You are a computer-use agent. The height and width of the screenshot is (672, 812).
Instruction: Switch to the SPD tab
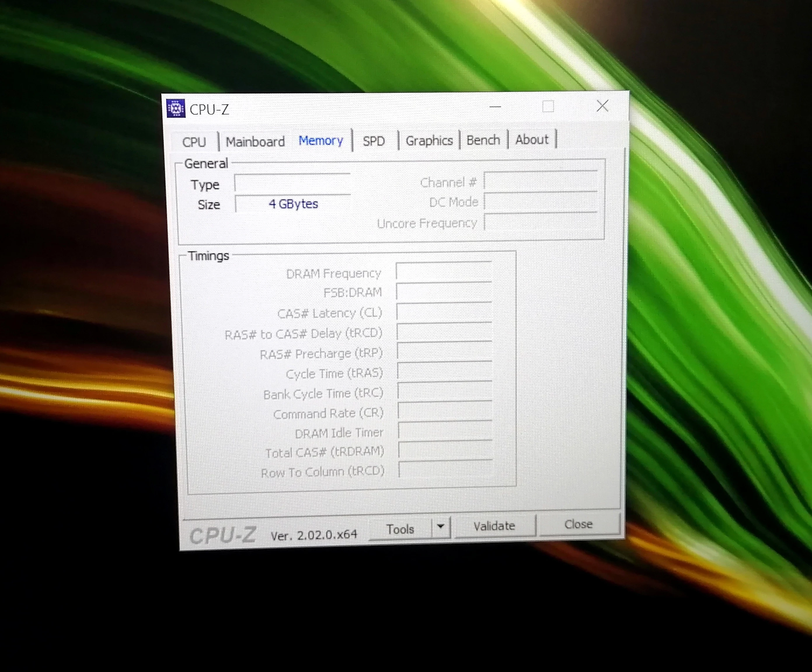pos(374,141)
